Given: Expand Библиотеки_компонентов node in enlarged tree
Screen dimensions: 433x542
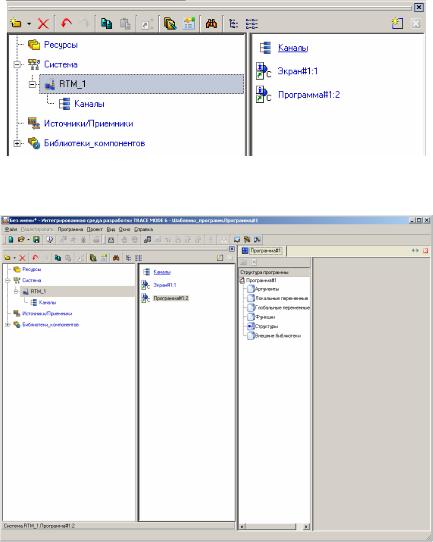Looking at the screenshot, I should point(17,143).
